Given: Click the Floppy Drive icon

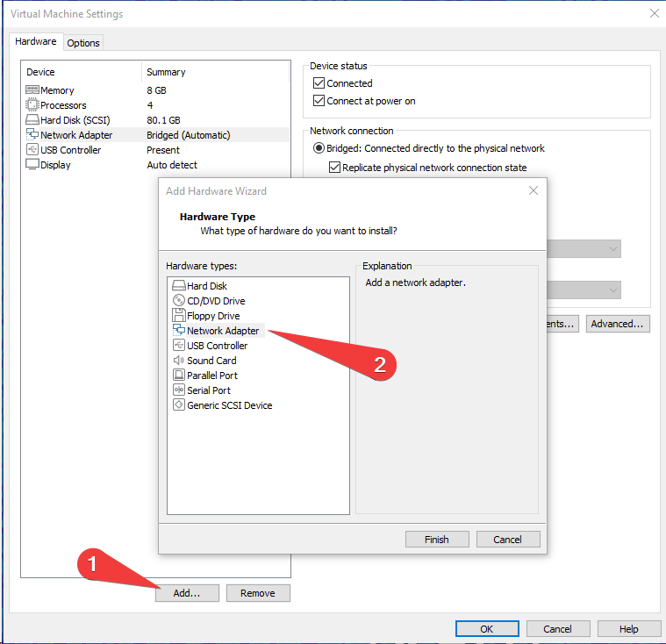Looking at the screenshot, I should click(179, 315).
